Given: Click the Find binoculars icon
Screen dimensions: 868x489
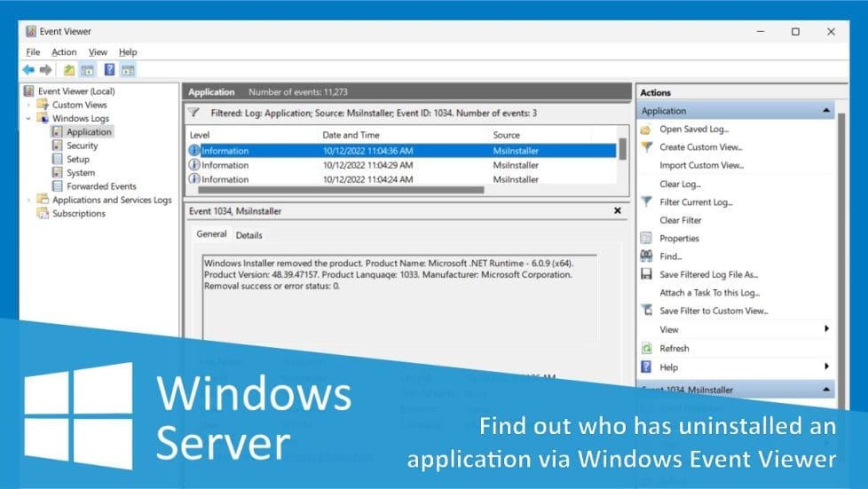Looking at the screenshot, I should 646,256.
